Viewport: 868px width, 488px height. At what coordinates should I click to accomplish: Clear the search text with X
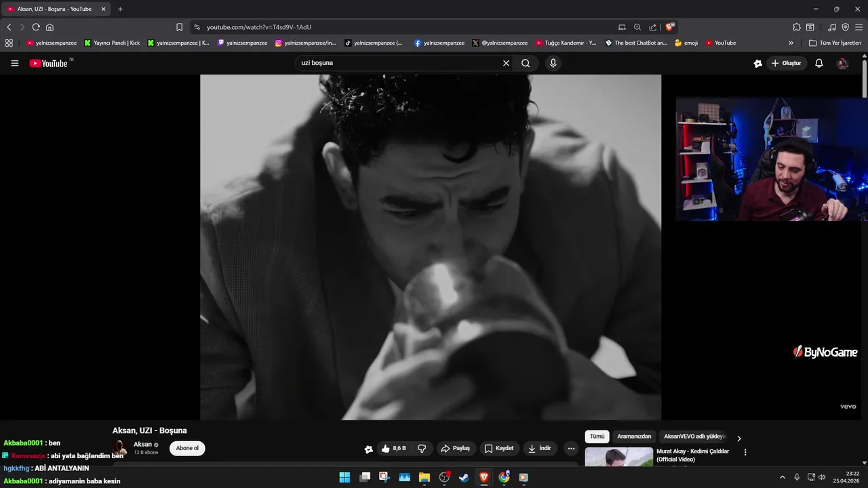[x=506, y=63]
